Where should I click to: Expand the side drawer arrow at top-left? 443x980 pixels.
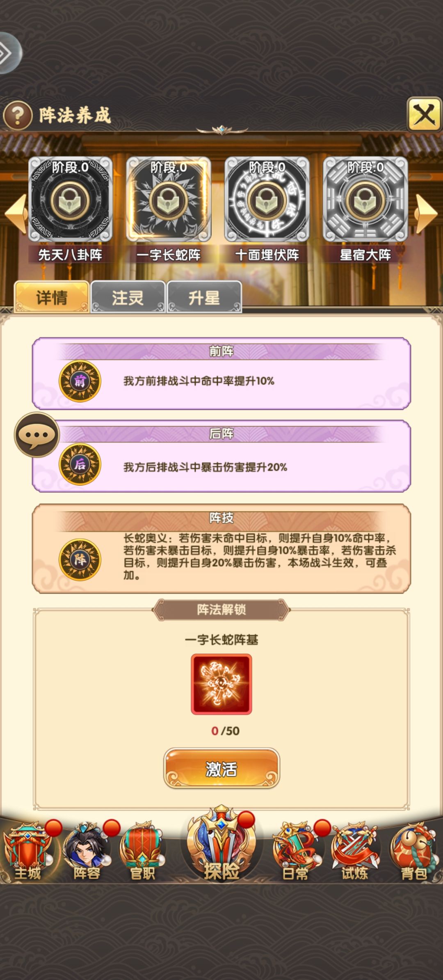click(x=8, y=53)
